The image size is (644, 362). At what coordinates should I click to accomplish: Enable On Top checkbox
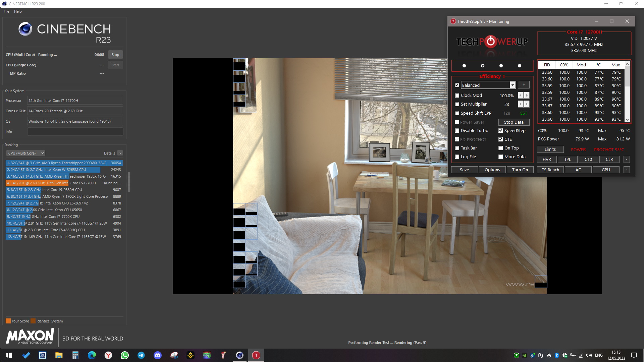point(500,148)
